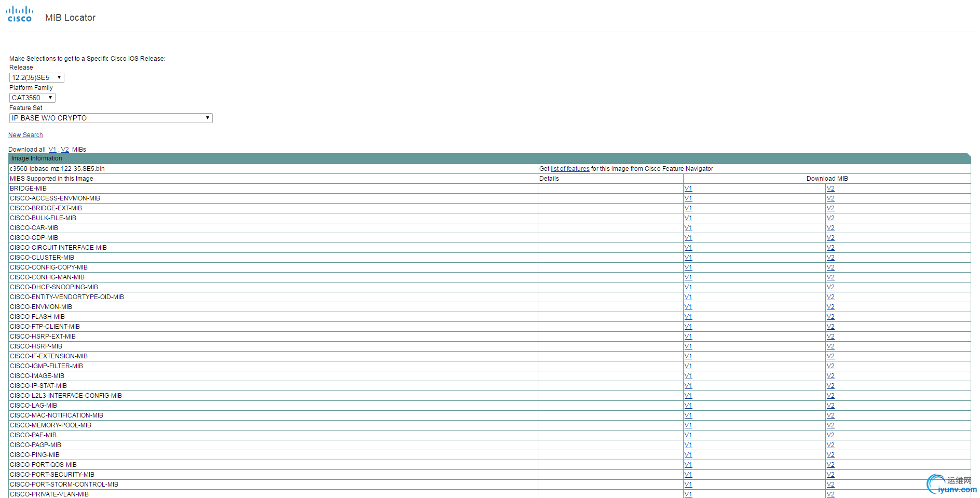Download V2 of CISCO-PING-MIB
Image resolution: width=980 pixels, height=498 pixels.
(x=831, y=455)
